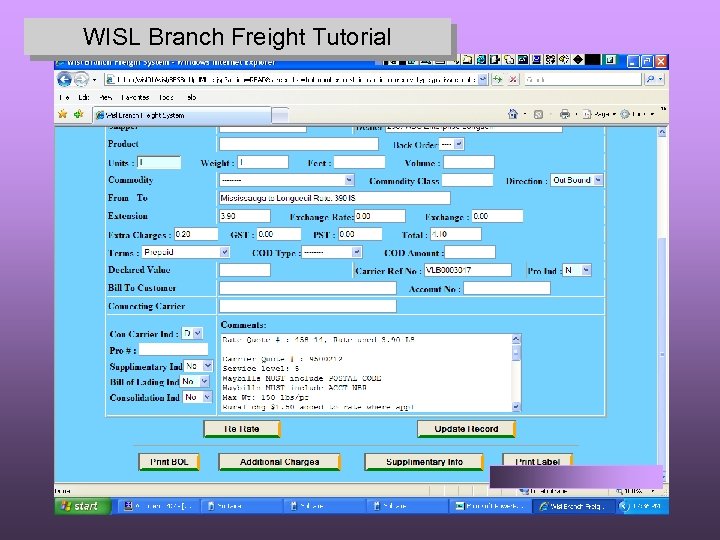Open the Tools menu in menu bar

pyautogui.click(x=166, y=97)
